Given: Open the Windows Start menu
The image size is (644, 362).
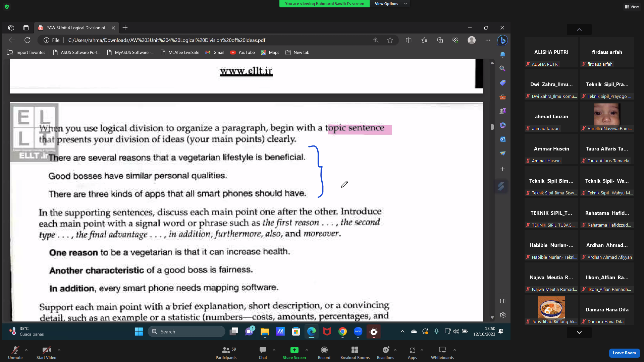Looking at the screenshot, I should point(139,331).
